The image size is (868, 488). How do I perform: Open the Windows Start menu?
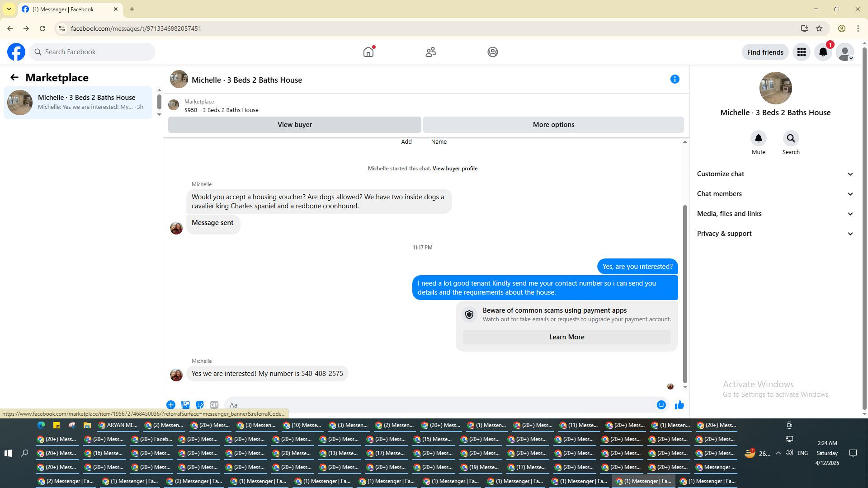click(8, 453)
